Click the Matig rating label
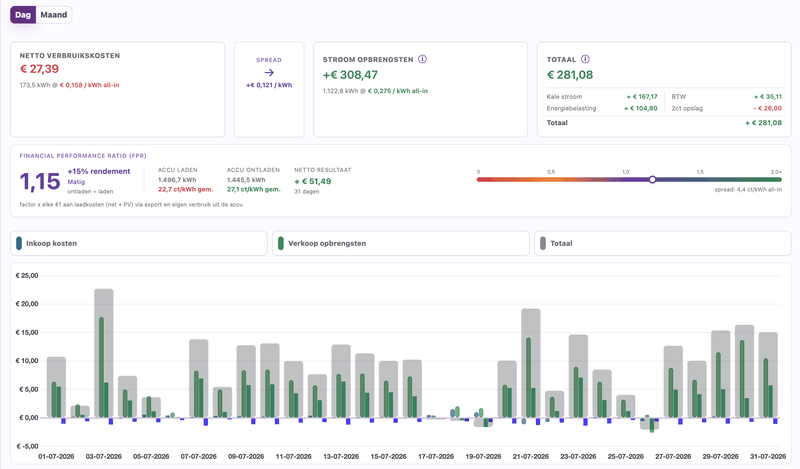800x469 pixels. pyautogui.click(x=76, y=182)
